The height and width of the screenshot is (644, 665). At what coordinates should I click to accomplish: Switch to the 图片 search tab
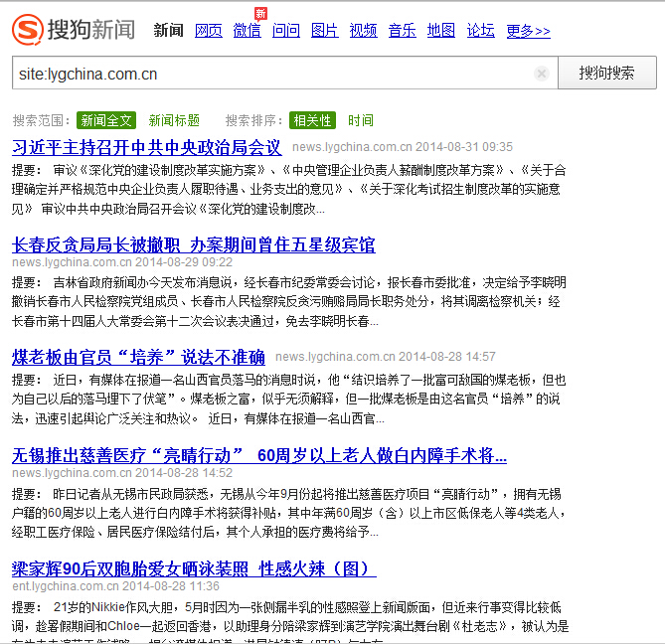coord(324,31)
